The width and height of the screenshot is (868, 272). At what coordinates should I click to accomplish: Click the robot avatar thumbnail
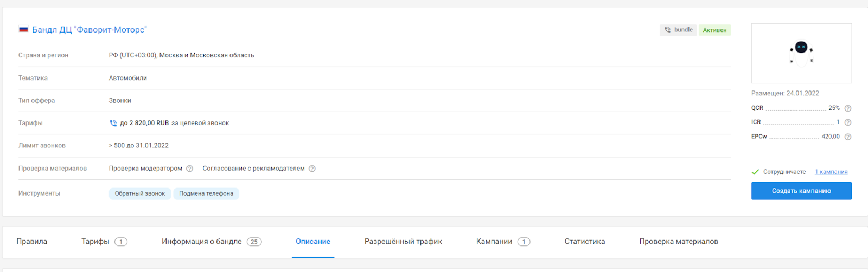[x=801, y=53]
